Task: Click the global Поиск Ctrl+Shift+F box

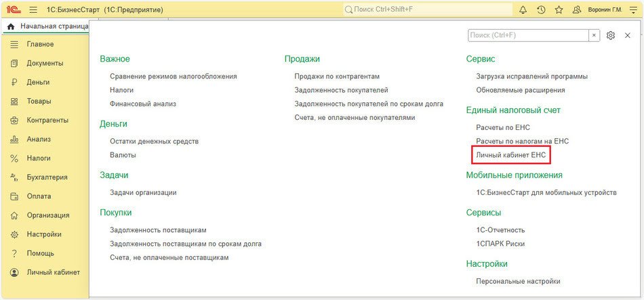Action: pyautogui.click(x=428, y=9)
